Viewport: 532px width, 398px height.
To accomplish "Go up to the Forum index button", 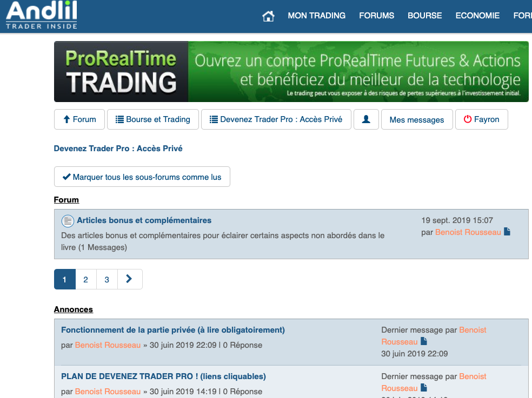I will point(79,119).
